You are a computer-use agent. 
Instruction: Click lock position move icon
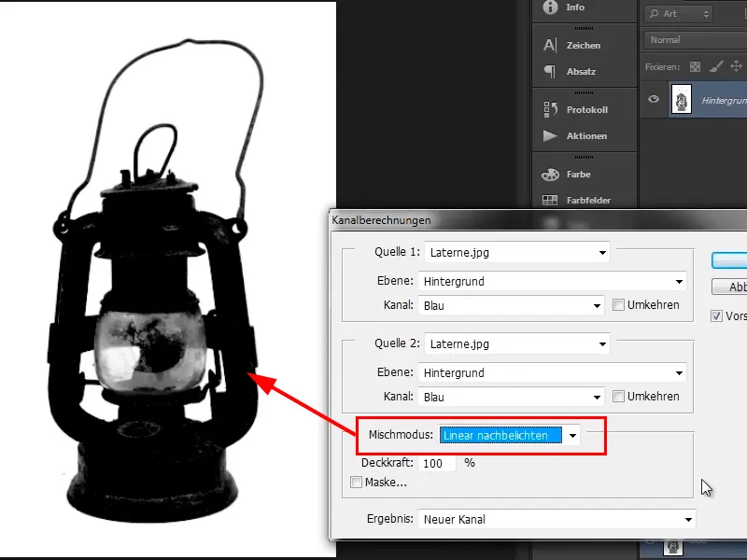pos(736,66)
